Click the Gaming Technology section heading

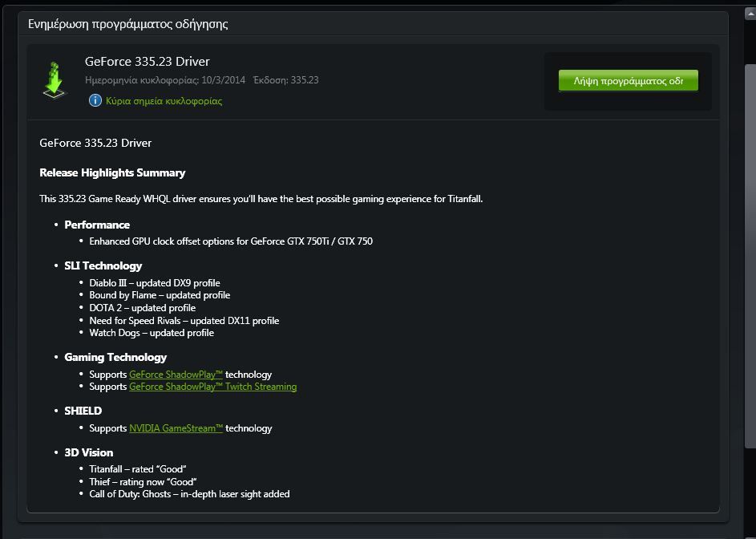pos(115,357)
